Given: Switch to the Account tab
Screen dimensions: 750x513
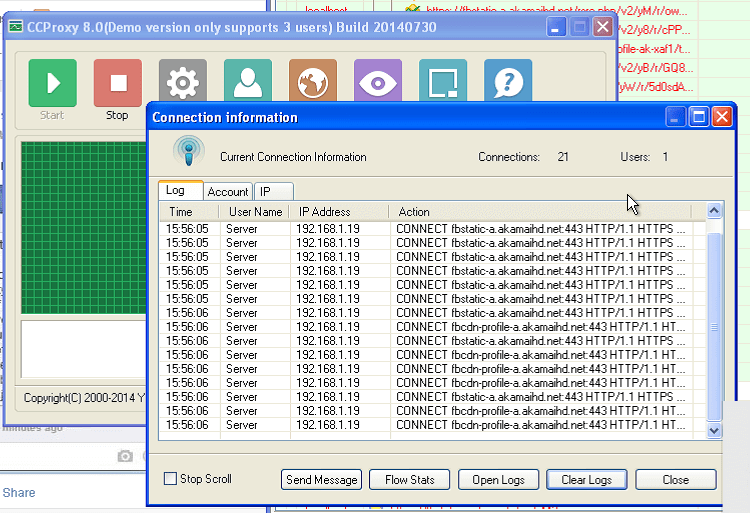Looking at the screenshot, I should click(228, 192).
